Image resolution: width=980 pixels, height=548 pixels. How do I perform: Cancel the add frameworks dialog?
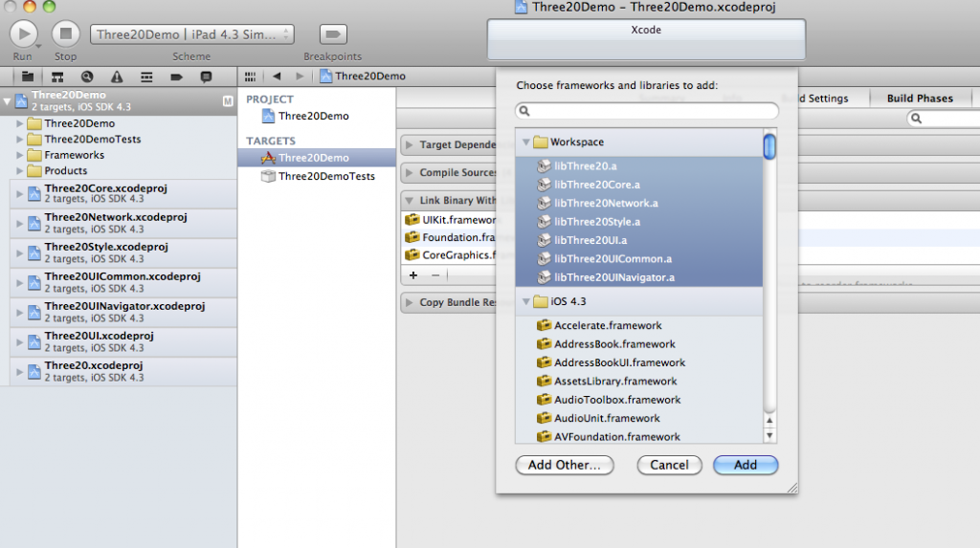669,465
